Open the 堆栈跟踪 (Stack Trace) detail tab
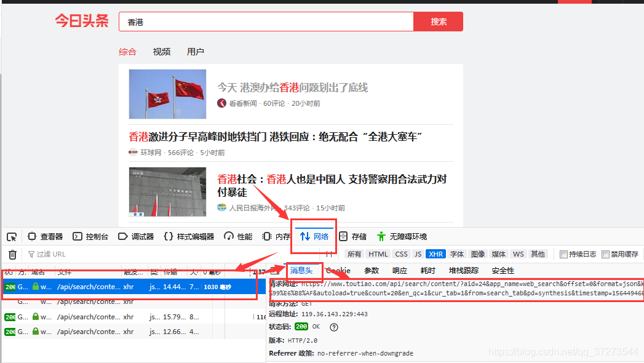 coord(464,271)
